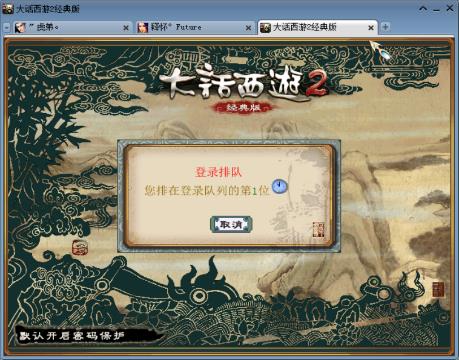Click the 登录排队 heading
The image size is (459, 360).
tap(218, 172)
